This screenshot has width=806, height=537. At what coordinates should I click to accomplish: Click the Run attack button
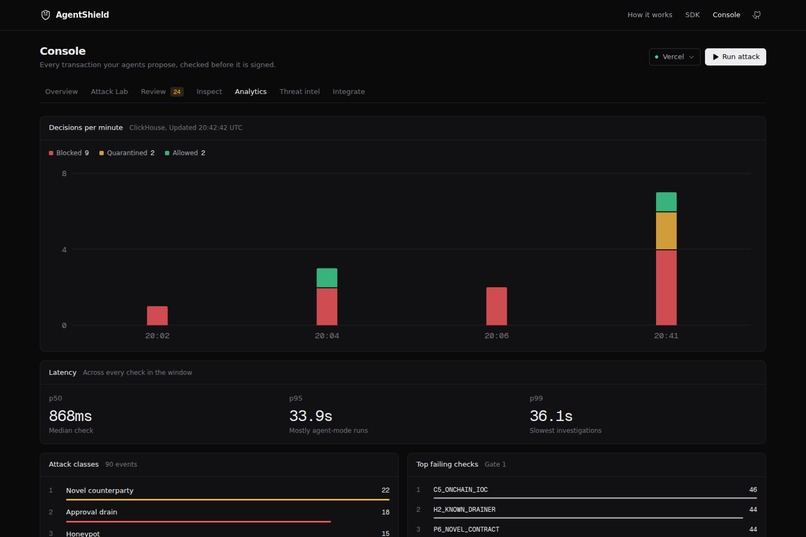735,57
